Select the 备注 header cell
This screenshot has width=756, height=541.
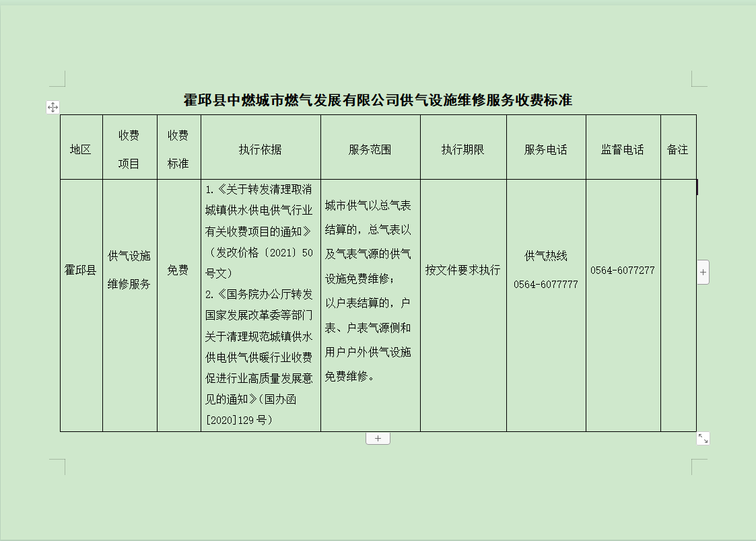click(677, 149)
